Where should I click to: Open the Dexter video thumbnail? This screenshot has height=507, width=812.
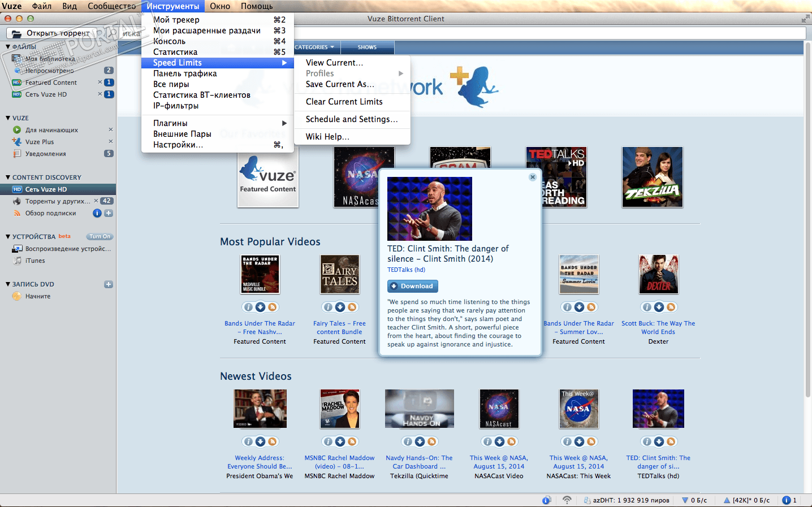click(658, 274)
